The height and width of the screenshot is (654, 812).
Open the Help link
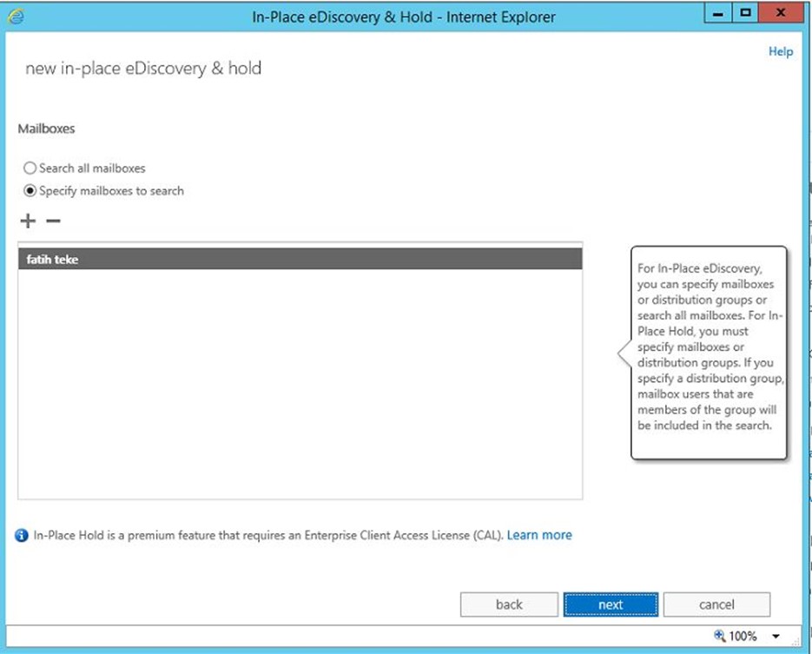pyautogui.click(x=781, y=51)
